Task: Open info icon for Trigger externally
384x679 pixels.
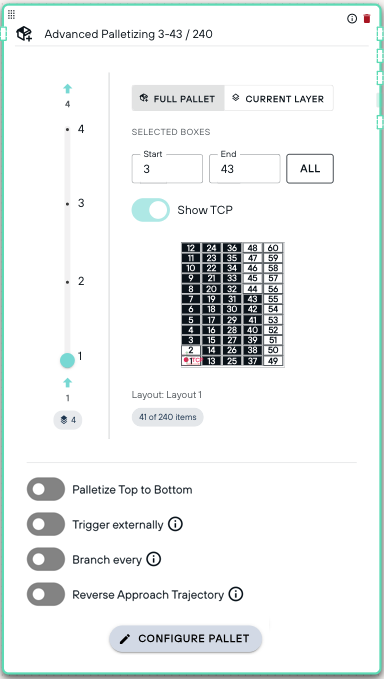Action: click(175, 524)
